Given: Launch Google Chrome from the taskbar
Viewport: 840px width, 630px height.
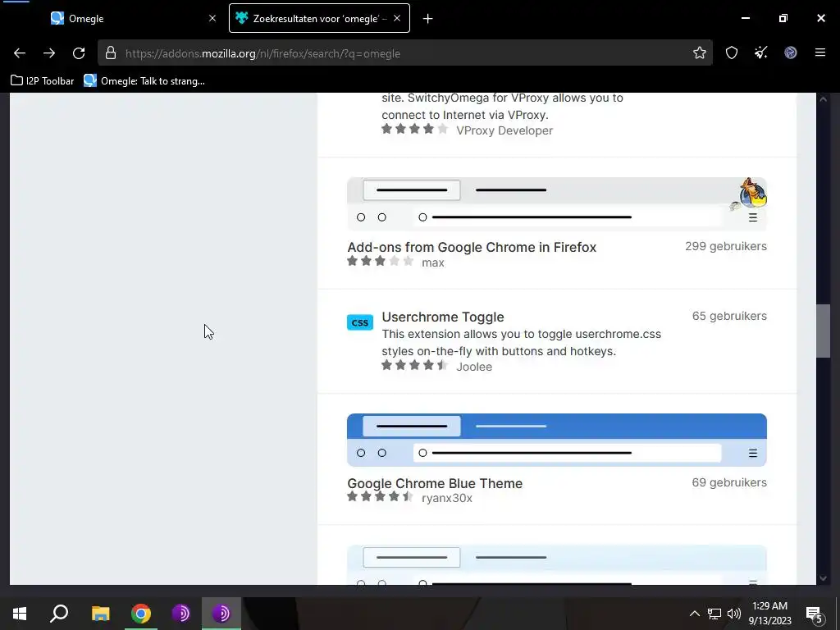Looking at the screenshot, I should tap(141, 614).
